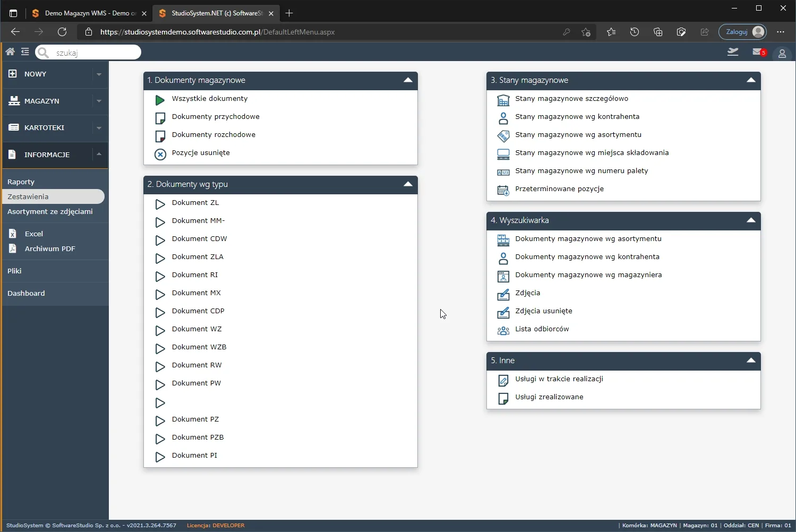Click Usługi zrealizowane document icon
The width and height of the screenshot is (796, 532).
(x=503, y=398)
